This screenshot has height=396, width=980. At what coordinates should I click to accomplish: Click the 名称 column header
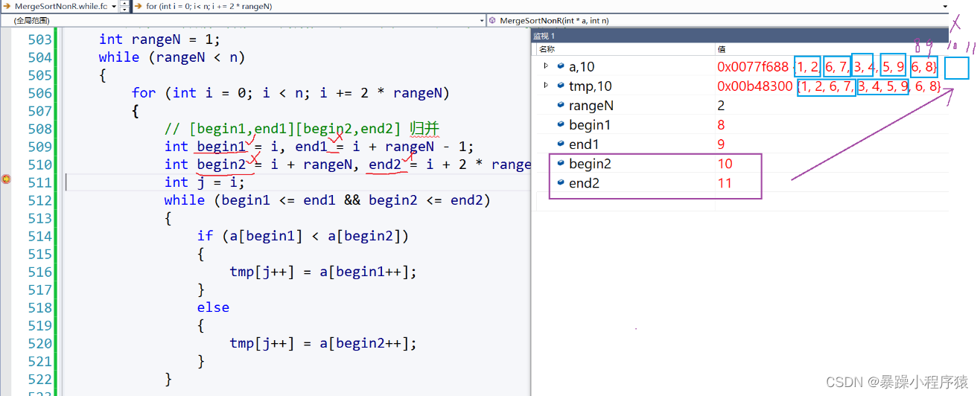[x=547, y=49]
